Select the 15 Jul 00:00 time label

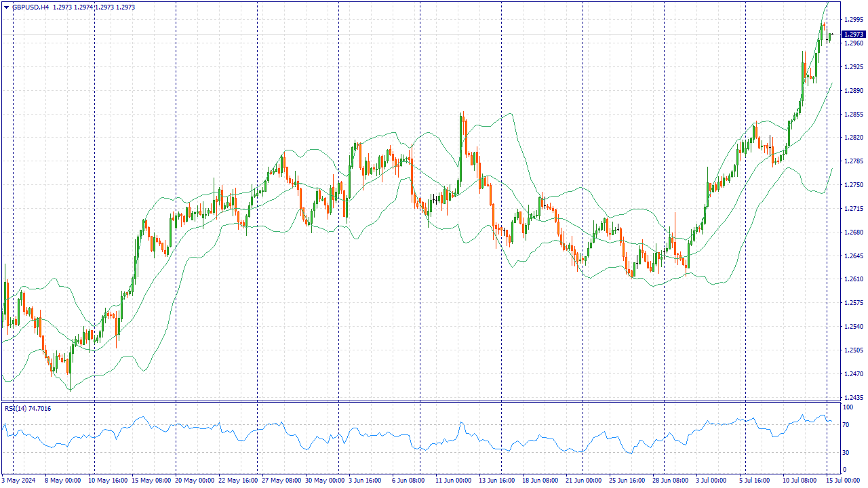842,481
